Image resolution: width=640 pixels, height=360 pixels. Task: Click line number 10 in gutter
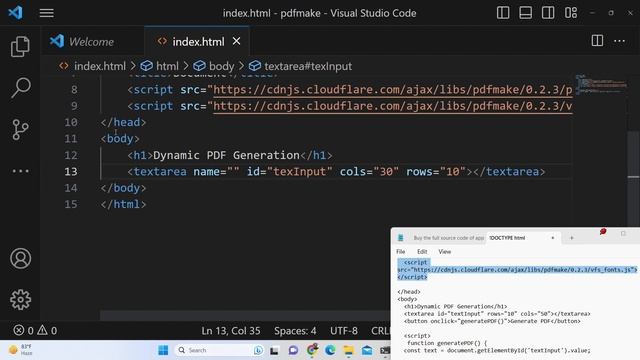click(71, 122)
